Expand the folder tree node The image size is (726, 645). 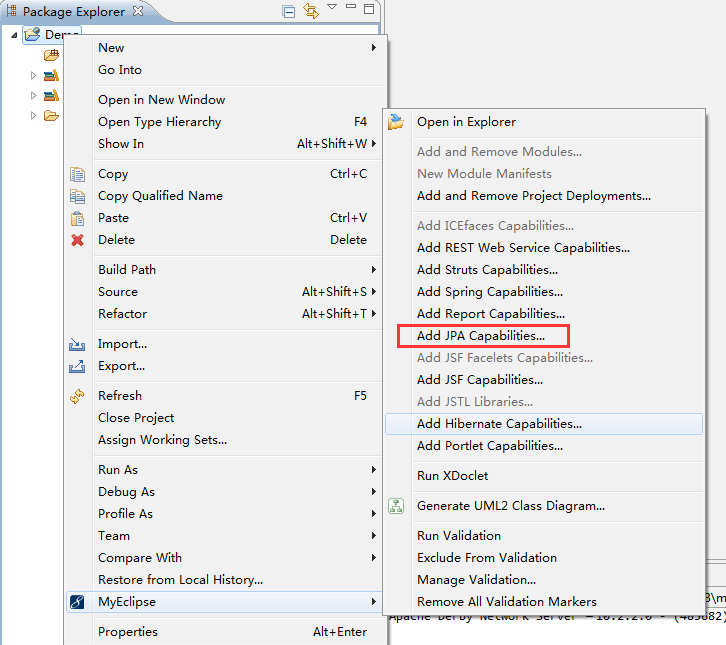tap(33, 115)
